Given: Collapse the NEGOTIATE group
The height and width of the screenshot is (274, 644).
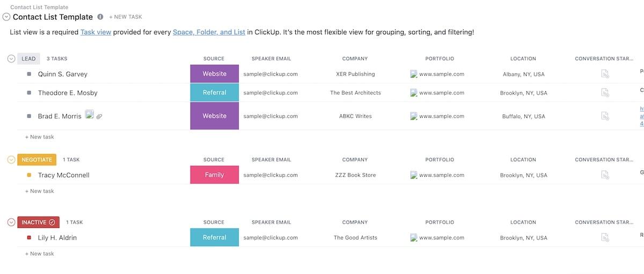Looking at the screenshot, I should pos(11,160).
